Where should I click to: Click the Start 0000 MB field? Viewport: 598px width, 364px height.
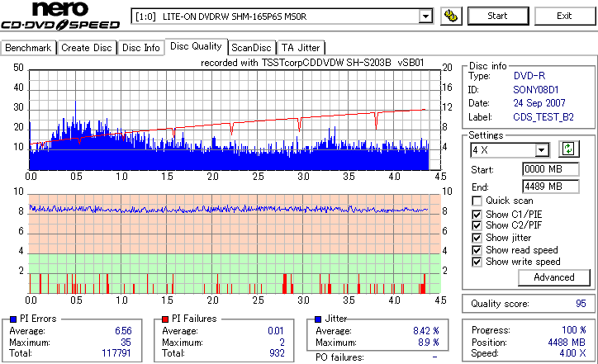[550, 169]
